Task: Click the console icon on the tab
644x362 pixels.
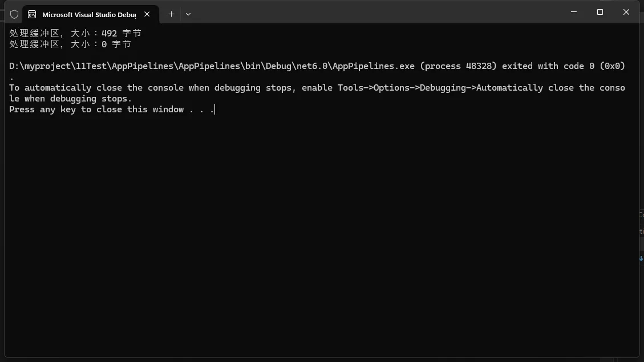Action: click(32, 14)
